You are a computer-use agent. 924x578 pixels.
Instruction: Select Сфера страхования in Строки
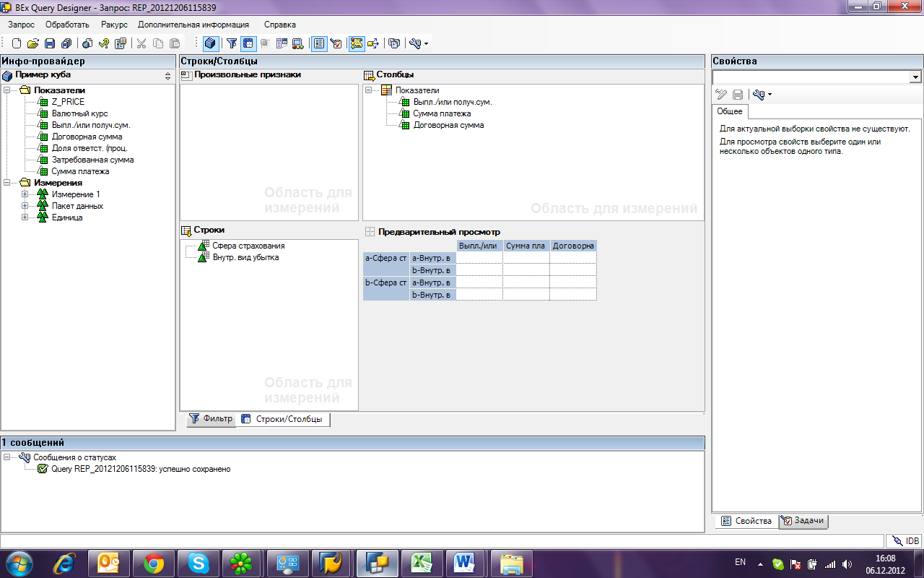(x=248, y=246)
